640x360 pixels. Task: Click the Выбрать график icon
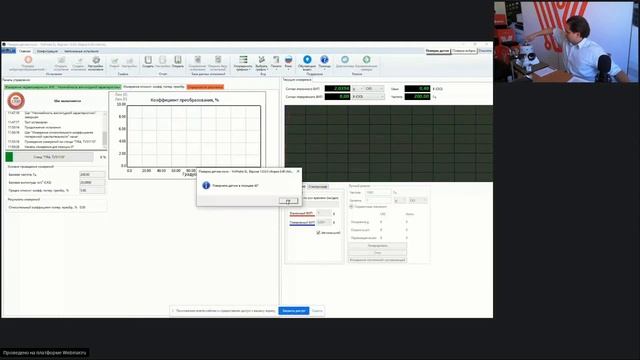[x=262, y=60]
